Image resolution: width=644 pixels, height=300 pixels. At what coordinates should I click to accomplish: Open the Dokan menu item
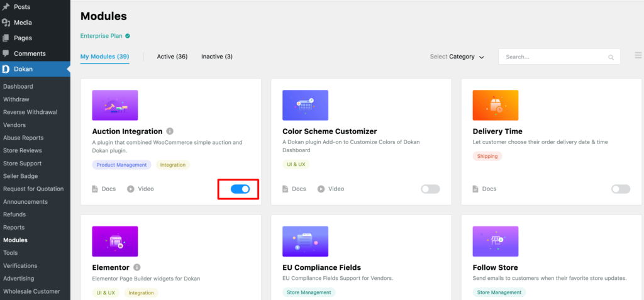pyautogui.click(x=35, y=69)
